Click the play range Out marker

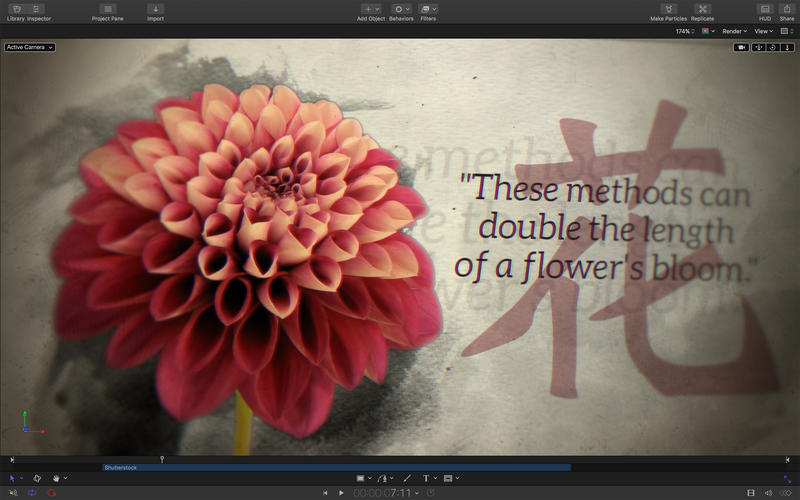(787, 460)
